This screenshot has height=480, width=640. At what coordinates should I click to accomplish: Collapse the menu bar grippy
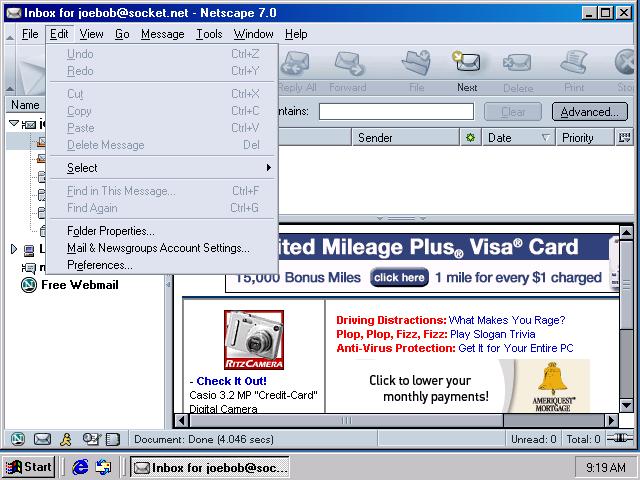click(x=10, y=34)
